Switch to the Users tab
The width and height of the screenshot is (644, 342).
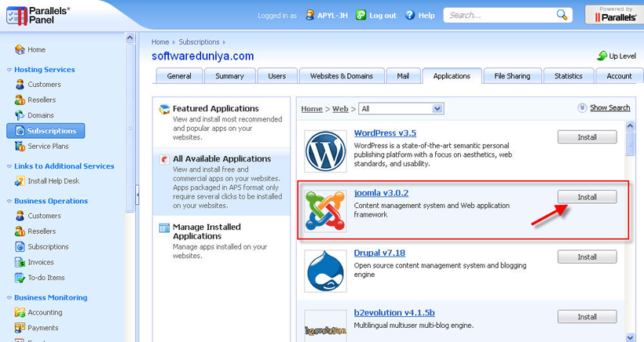coord(276,76)
